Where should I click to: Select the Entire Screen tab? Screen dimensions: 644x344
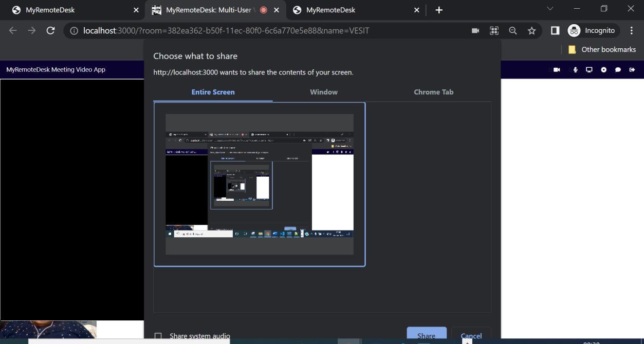click(x=213, y=92)
